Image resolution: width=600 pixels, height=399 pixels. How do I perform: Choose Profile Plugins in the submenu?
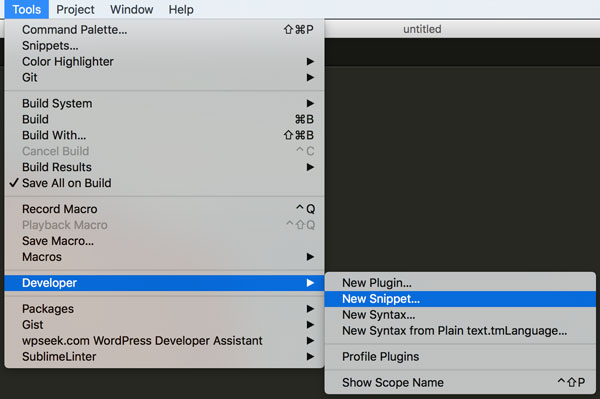click(460, 357)
